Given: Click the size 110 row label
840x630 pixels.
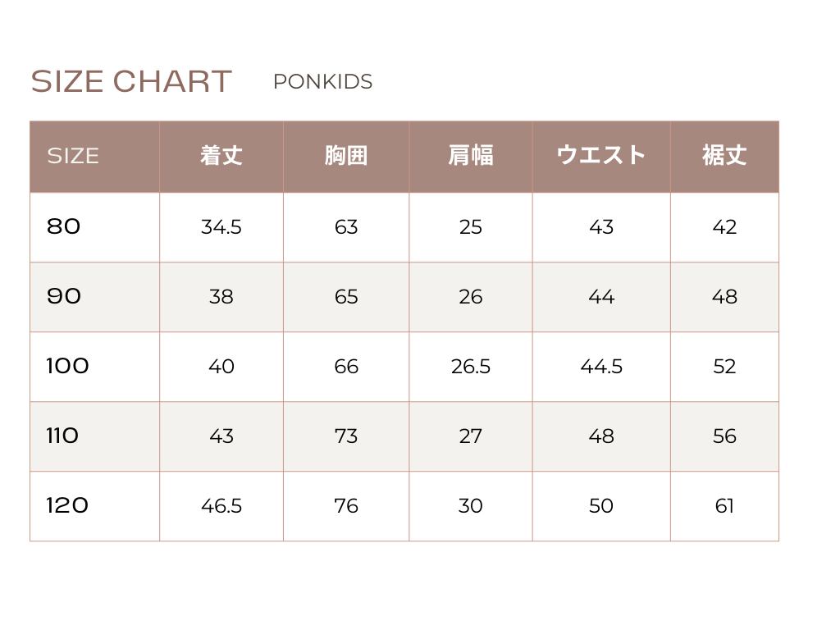Looking at the screenshot, I should pos(63,436).
